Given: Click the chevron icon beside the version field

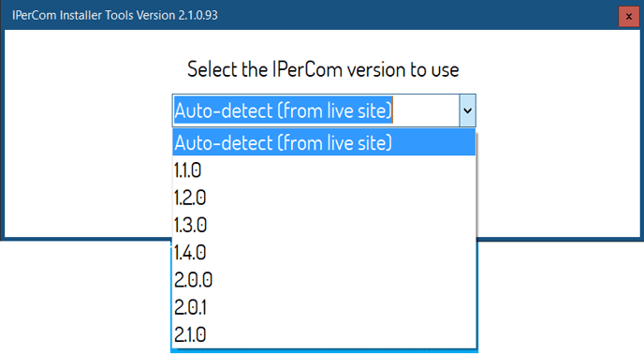Looking at the screenshot, I should pyautogui.click(x=467, y=111).
